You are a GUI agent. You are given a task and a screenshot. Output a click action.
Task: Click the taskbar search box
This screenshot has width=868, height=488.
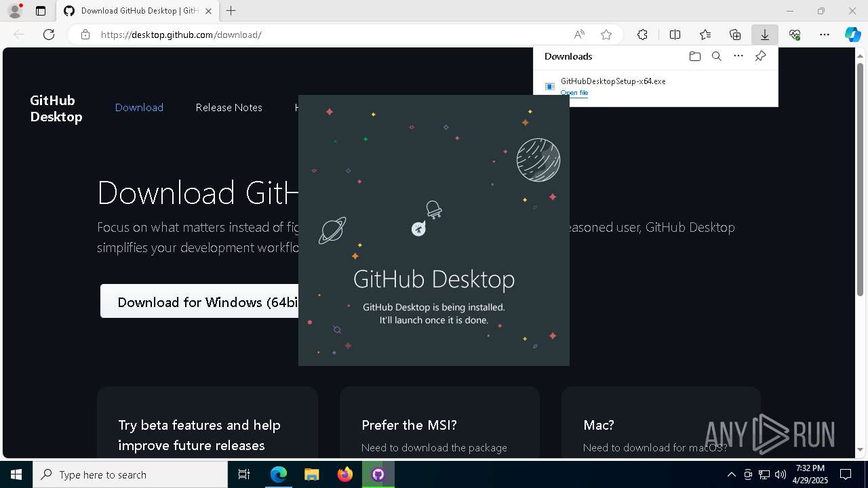(x=130, y=474)
